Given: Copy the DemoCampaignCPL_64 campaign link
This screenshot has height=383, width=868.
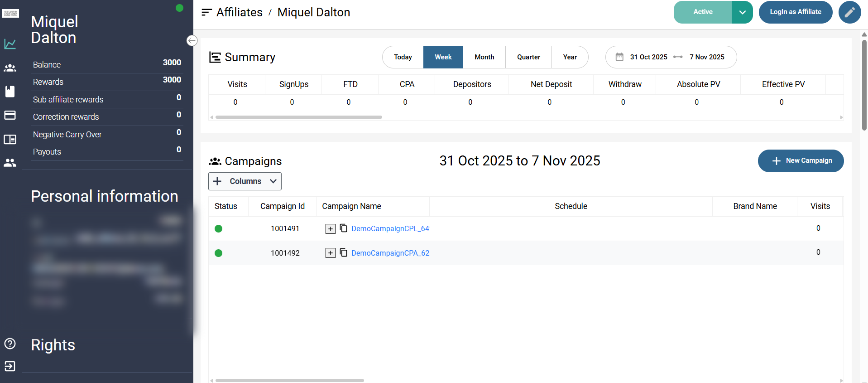Looking at the screenshot, I should click(344, 228).
